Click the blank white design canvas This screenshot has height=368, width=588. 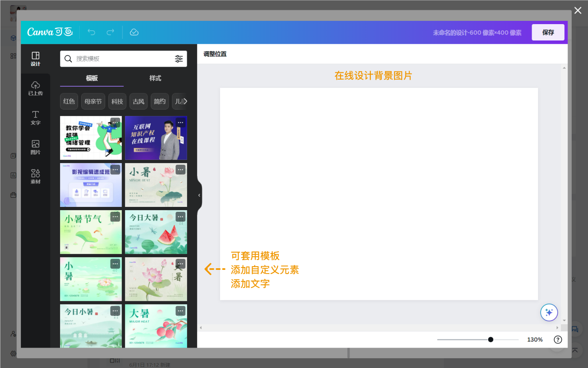(x=379, y=194)
